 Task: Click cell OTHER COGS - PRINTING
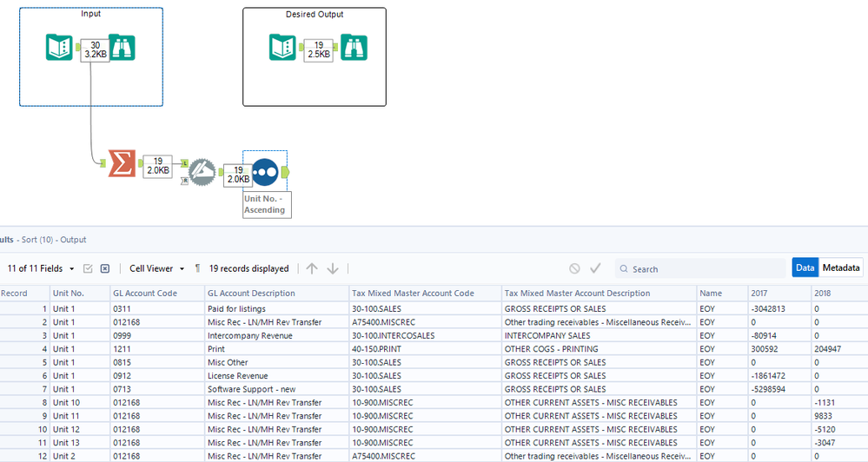click(599, 348)
